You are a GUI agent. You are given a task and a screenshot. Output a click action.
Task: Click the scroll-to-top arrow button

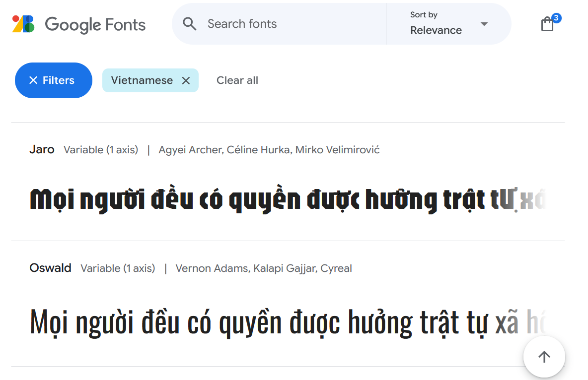[x=544, y=357]
